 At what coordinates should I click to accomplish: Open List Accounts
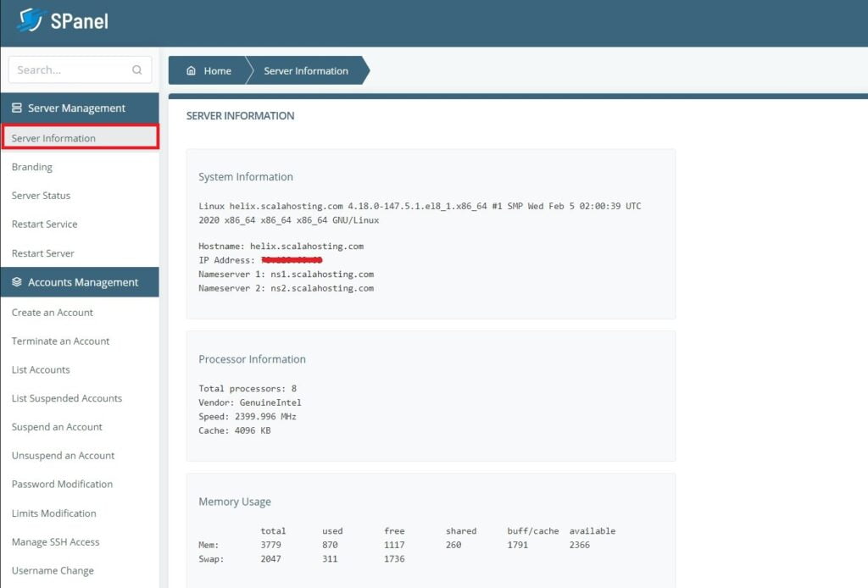click(x=41, y=369)
